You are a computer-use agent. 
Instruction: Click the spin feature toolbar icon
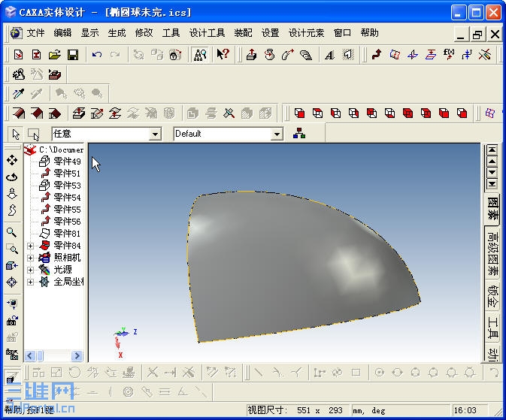(x=269, y=55)
